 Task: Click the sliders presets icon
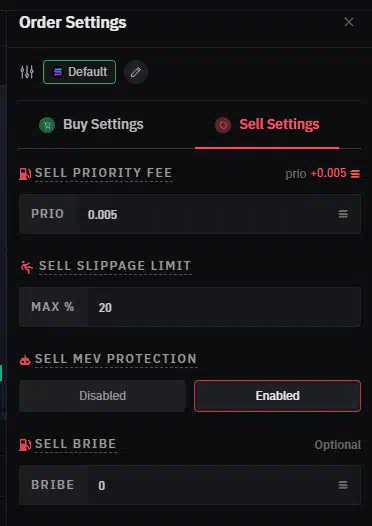pyautogui.click(x=27, y=72)
